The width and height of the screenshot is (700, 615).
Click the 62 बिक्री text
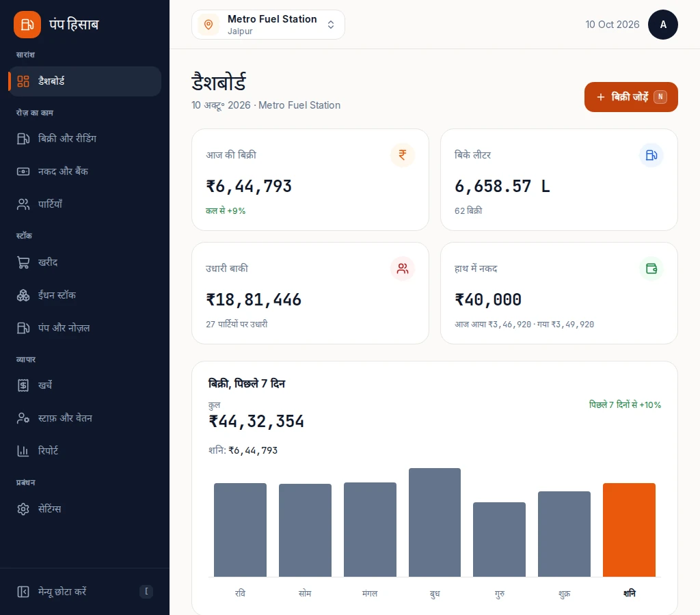tap(468, 210)
